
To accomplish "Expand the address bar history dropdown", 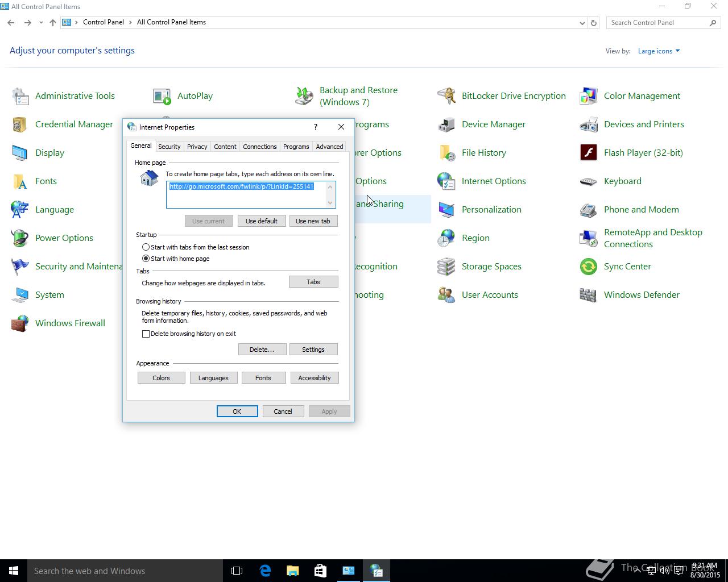I will [x=582, y=23].
